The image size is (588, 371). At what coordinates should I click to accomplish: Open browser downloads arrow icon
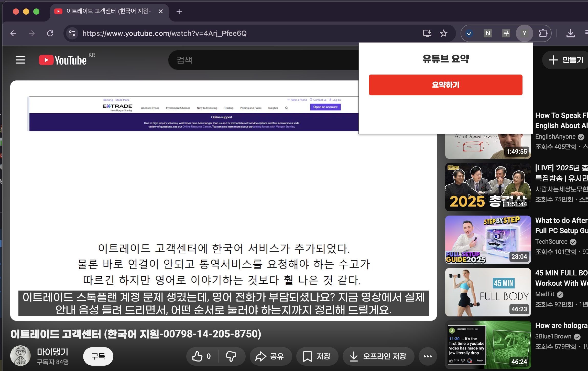pyautogui.click(x=570, y=33)
